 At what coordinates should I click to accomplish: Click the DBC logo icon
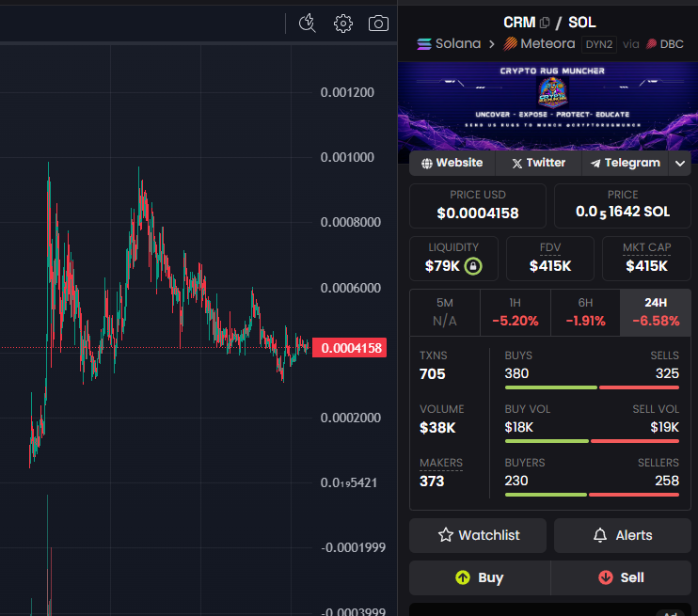651,44
